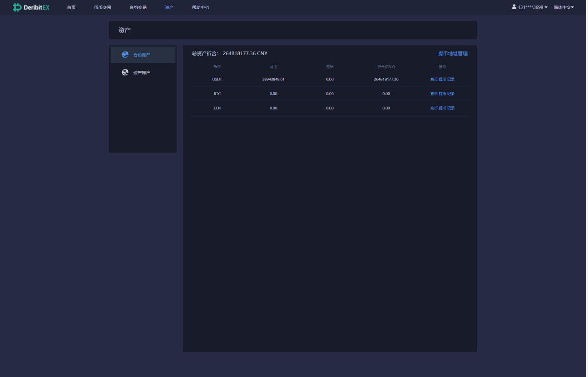Click the 资产 page title
The image size is (588, 377).
pos(124,30)
